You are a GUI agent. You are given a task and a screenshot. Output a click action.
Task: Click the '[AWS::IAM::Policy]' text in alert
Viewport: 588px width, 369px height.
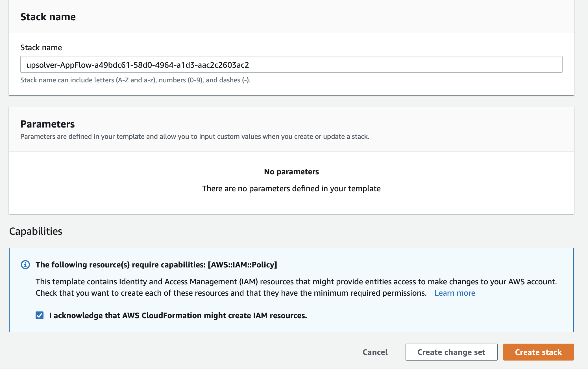pos(242,265)
